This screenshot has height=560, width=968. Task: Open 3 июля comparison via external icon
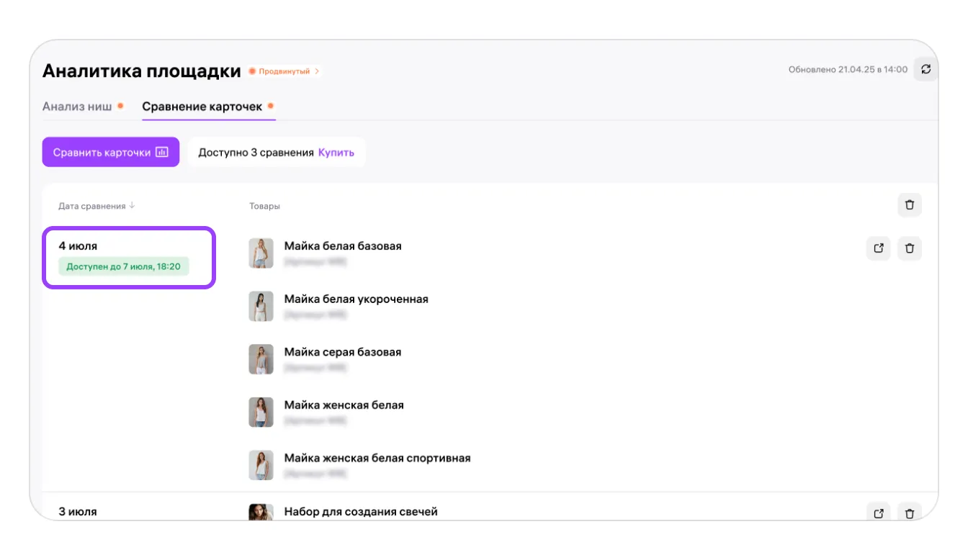(878, 513)
